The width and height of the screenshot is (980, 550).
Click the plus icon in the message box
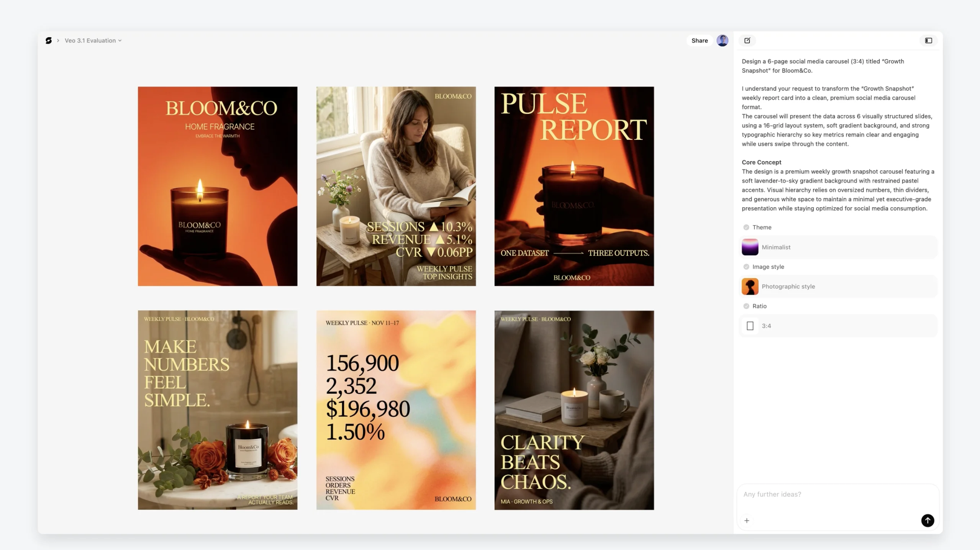click(x=747, y=520)
